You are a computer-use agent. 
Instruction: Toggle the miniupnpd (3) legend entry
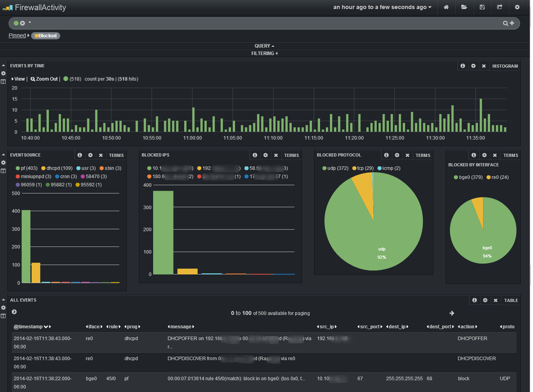click(33, 177)
